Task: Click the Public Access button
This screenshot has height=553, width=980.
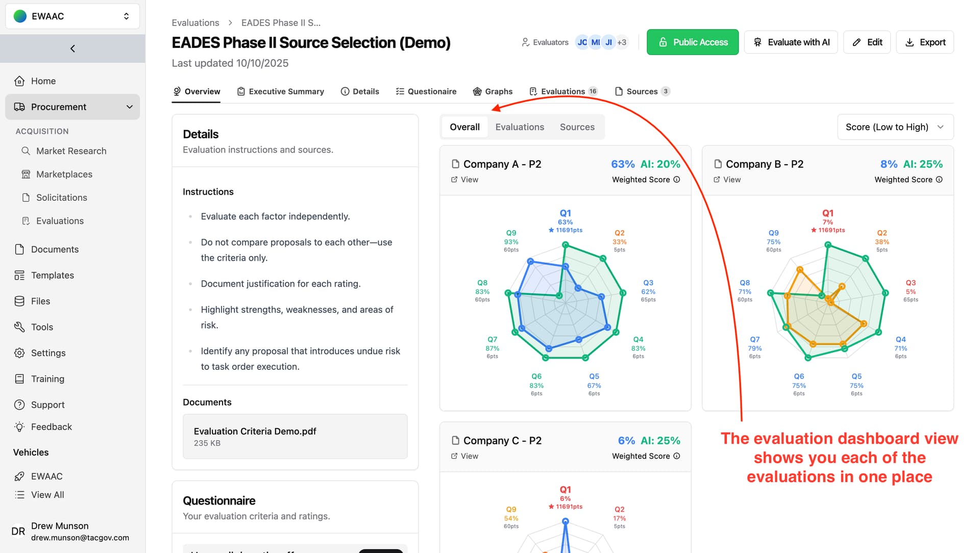Action: 692,42
